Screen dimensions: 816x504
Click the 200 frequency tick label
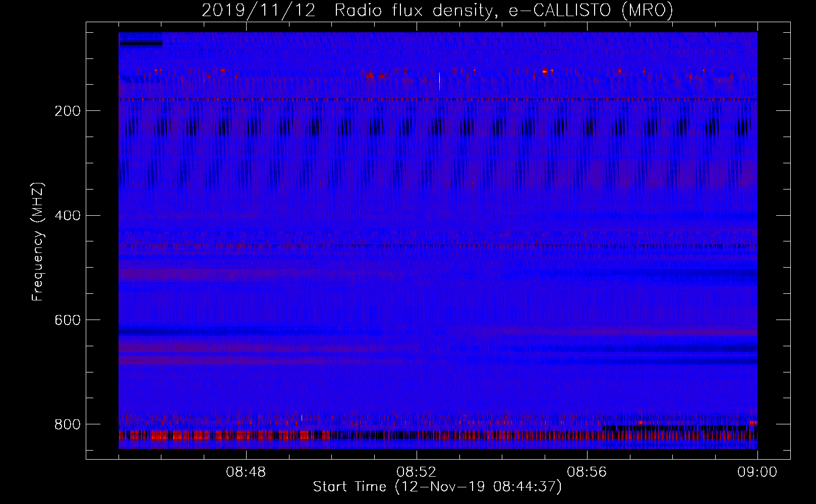(67, 111)
